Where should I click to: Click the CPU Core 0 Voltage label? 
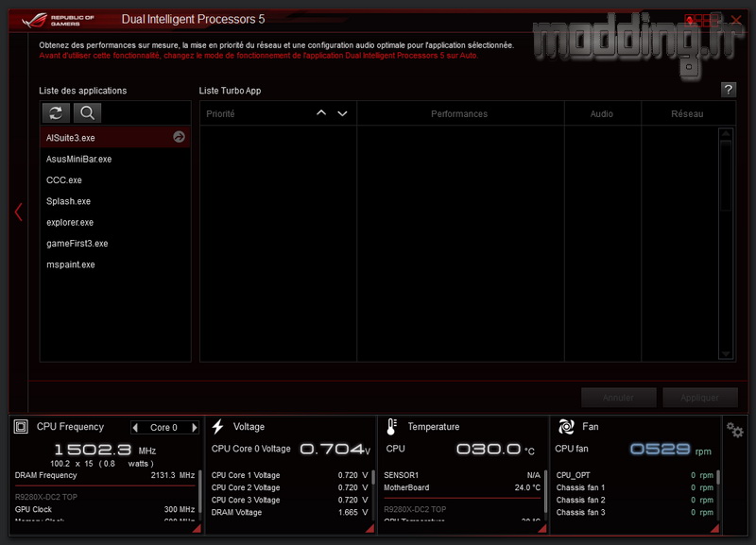pyautogui.click(x=250, y=449)
